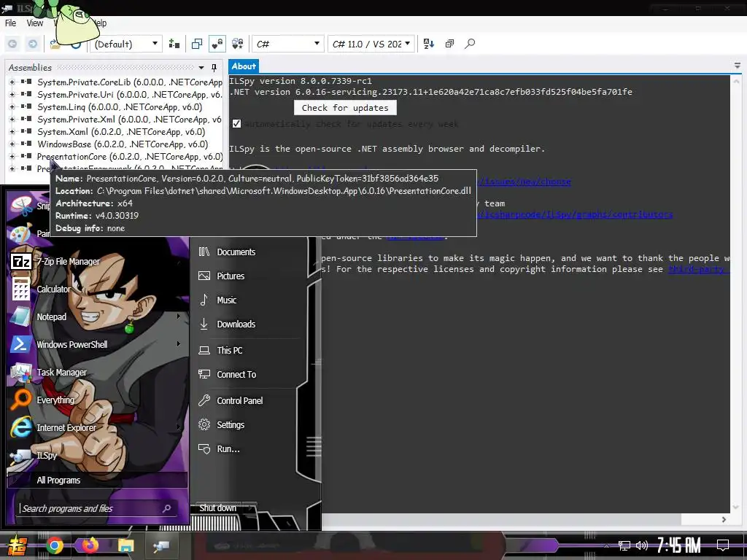Select WindowsBase (6.0.2.0) tree row
The width and height of the screenshot is (747, 560).
point(123,144)
